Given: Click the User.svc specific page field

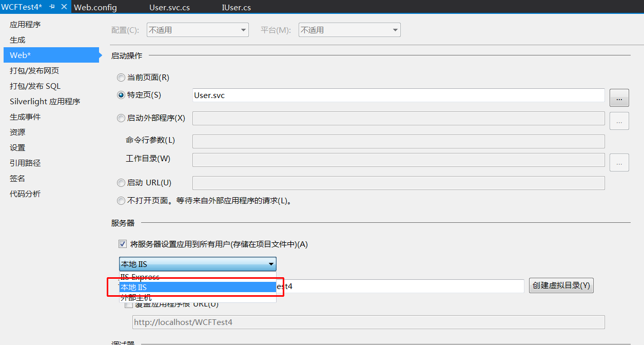Looking at the screenshot, I should point(398,95).
